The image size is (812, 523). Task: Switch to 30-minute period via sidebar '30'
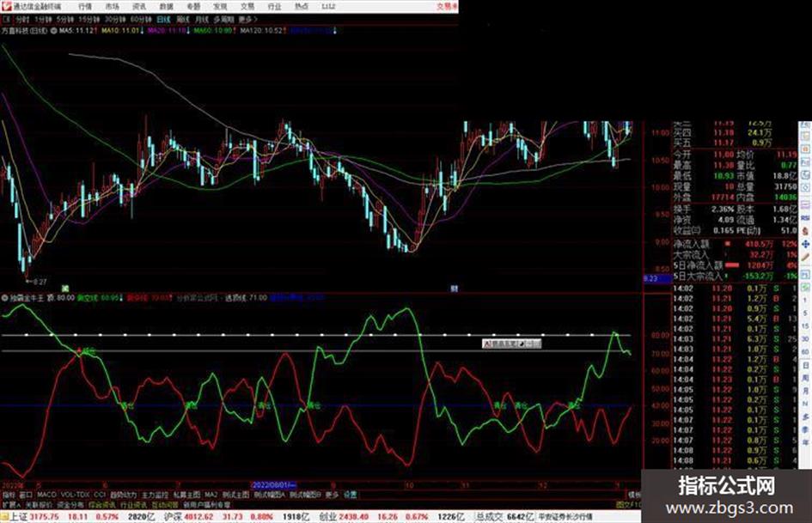tap(805, 338)
